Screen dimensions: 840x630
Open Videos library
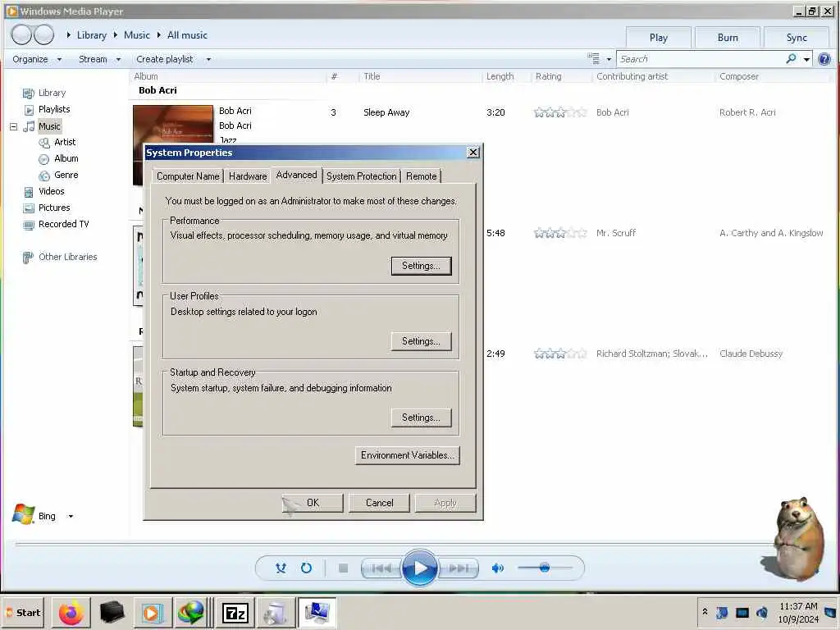52,191
